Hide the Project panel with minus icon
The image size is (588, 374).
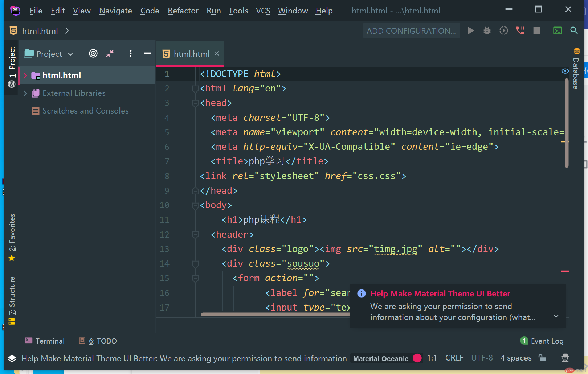click(x=147, y=54)
